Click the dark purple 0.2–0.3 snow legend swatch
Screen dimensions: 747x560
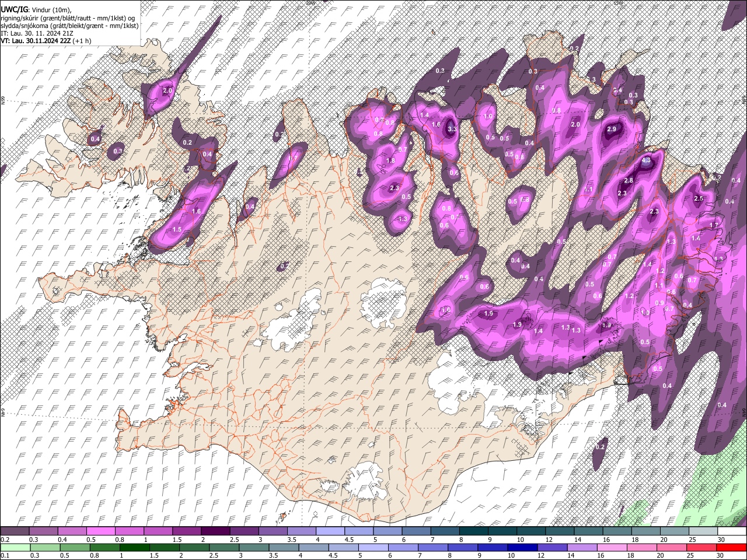pos(15,531)
